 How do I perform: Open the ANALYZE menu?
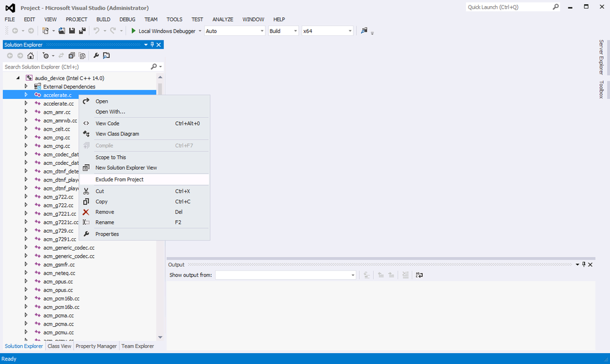pyautogui.click(x=222, y=19)
